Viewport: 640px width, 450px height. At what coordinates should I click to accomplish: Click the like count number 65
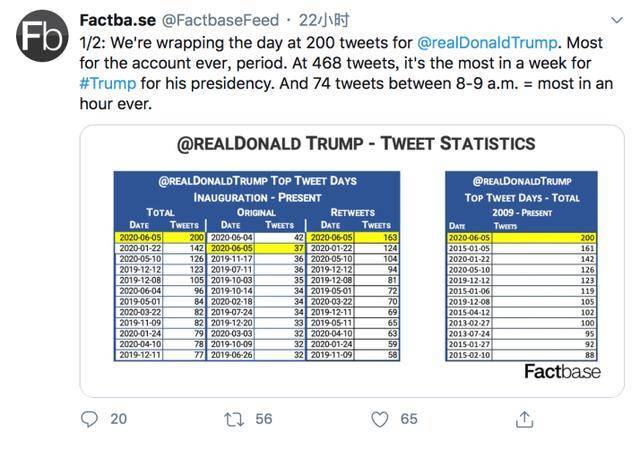pyautogui.click(x=409, y=419)
